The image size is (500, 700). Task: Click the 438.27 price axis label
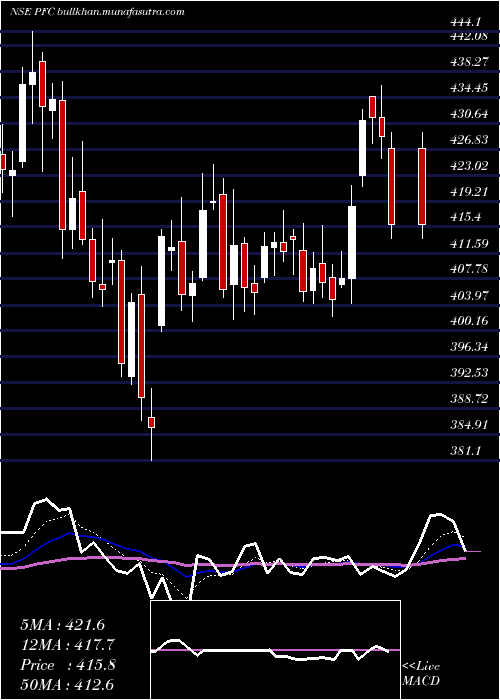click(x=469, y=62)
